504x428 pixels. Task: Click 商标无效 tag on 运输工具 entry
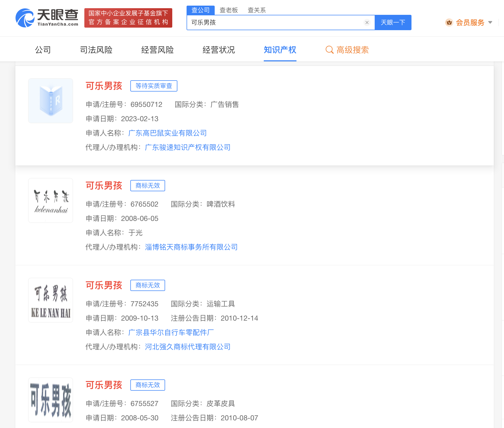point(148,285)
